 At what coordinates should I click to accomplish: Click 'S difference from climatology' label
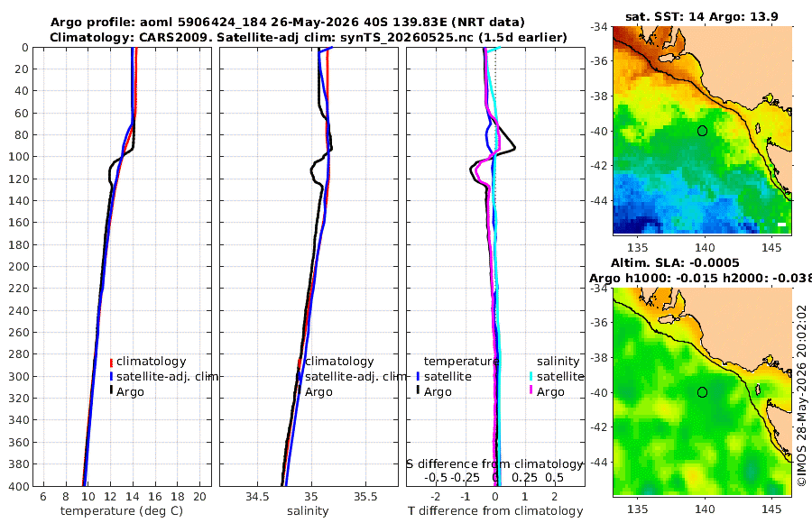click(494, 464)
